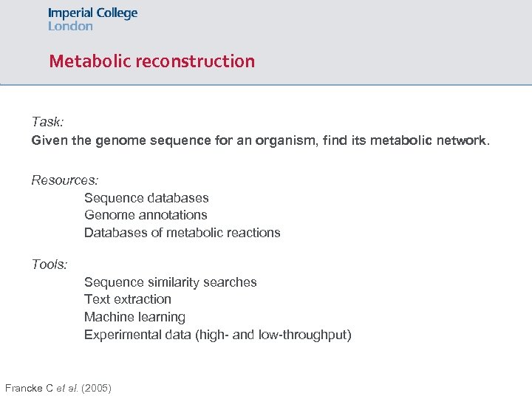Select the Sequence similarity searches line
The width and height of the screenshot is (532, 399).
170,282
